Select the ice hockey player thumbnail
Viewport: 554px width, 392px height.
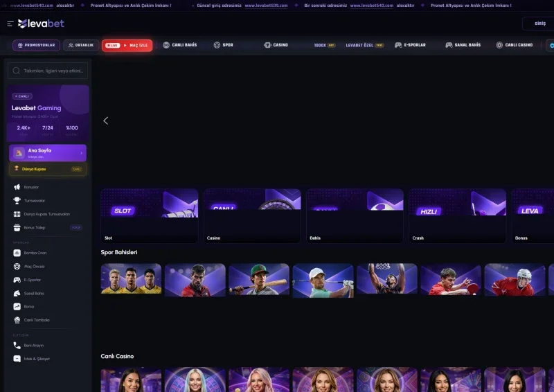click(x=515, y=280)
